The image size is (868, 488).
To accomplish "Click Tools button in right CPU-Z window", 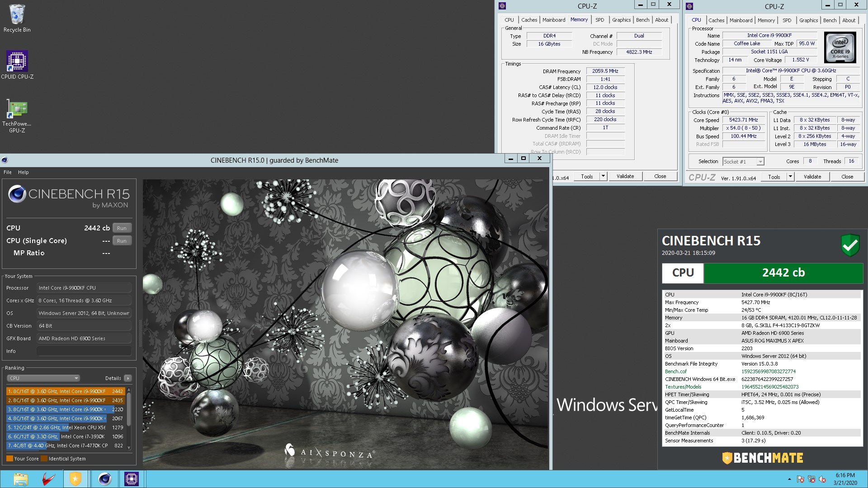I will tap(774, 177).
